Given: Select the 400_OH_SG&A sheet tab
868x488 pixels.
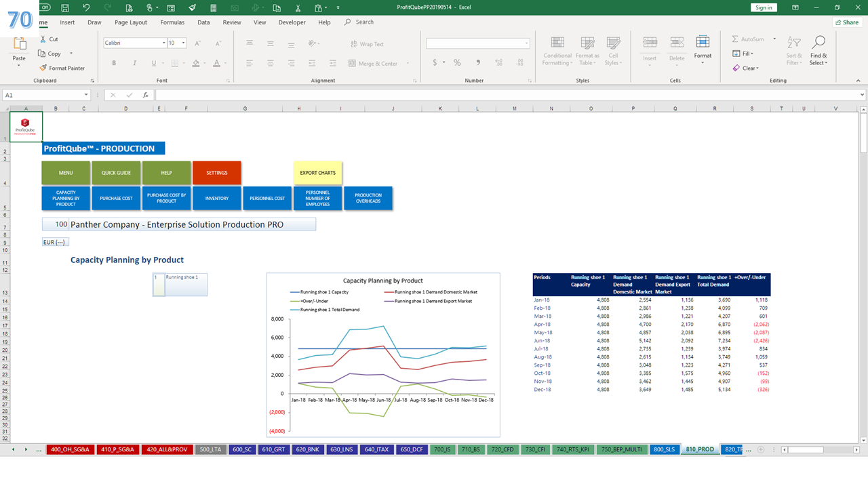Looking at the screenshot, I should [x=70, y=449].
